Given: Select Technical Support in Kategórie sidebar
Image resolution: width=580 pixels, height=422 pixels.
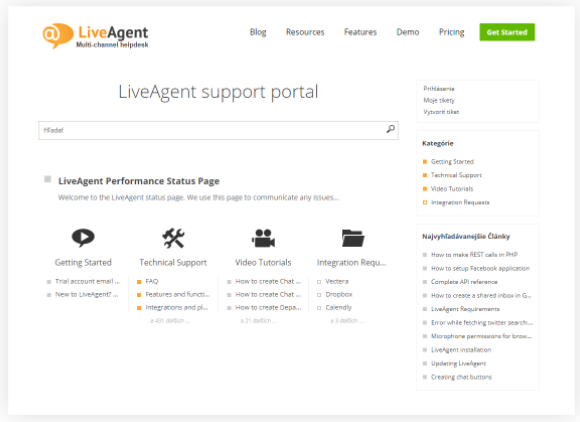Looking at the screenshot, I should pos(456,175).
